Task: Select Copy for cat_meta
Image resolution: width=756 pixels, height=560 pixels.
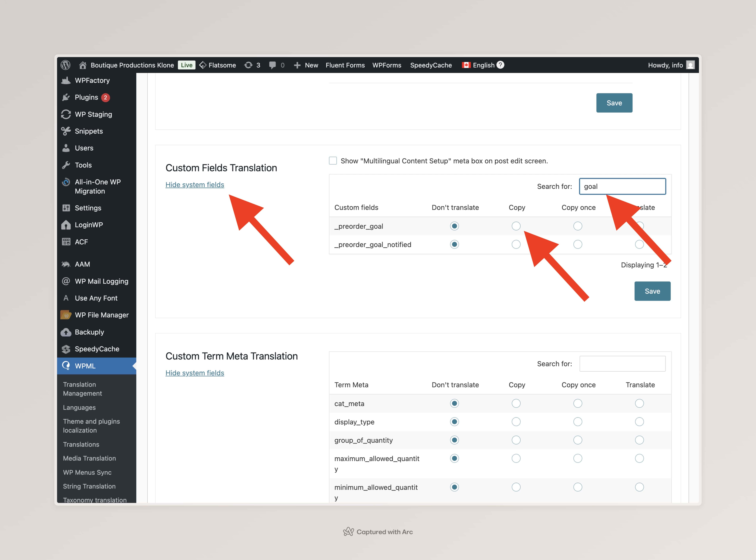Action: coord(516,403)
